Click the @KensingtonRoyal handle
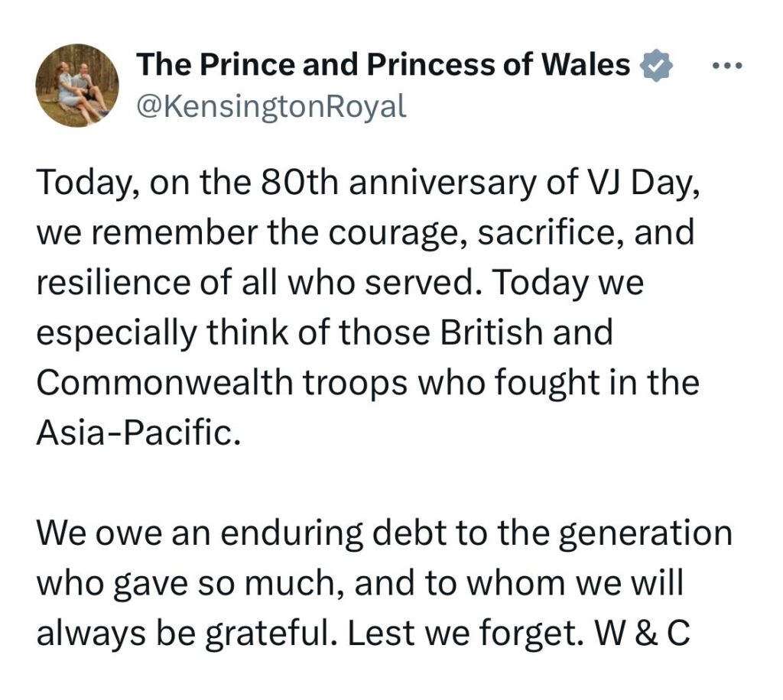This screenshot has height=700, width=783. pos(271,107)
